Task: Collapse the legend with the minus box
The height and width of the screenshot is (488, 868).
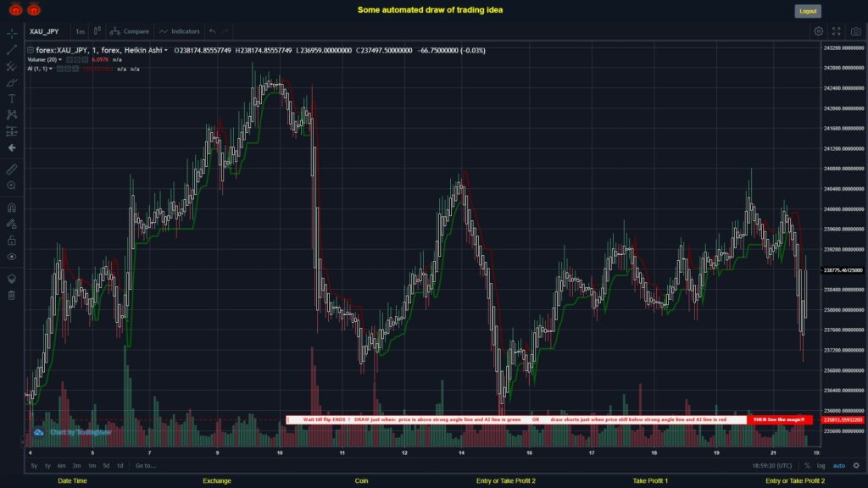Action: [x=31, y=50]
